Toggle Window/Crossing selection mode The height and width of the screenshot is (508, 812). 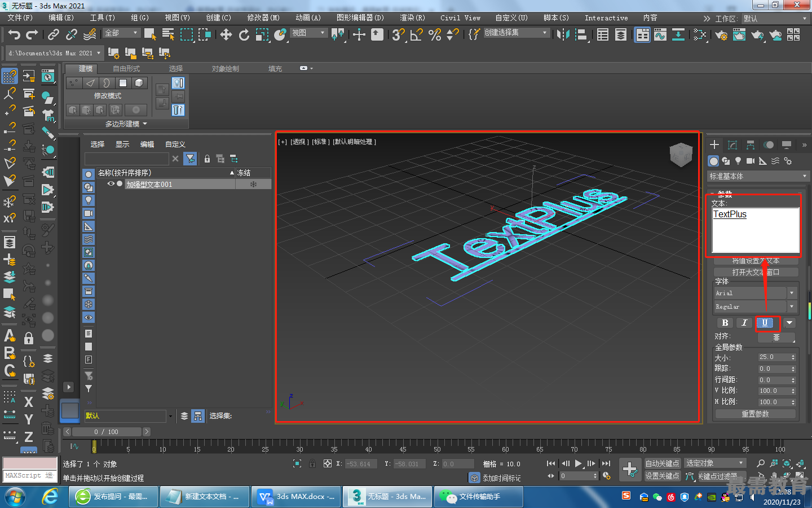pyautogui.click(x=204, y=35)
